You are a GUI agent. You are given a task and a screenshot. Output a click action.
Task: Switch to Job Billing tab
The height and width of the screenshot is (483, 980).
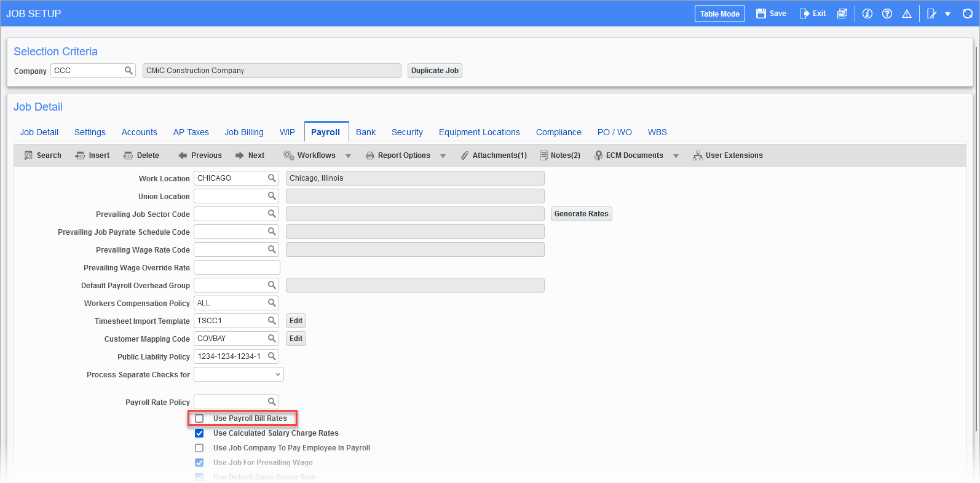click(244, 132)
